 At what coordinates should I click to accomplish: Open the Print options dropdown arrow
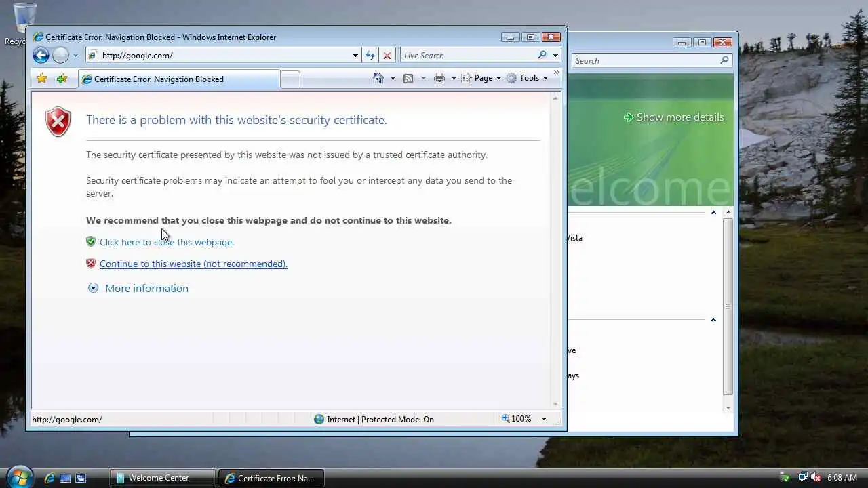click(x=454, y=78)
